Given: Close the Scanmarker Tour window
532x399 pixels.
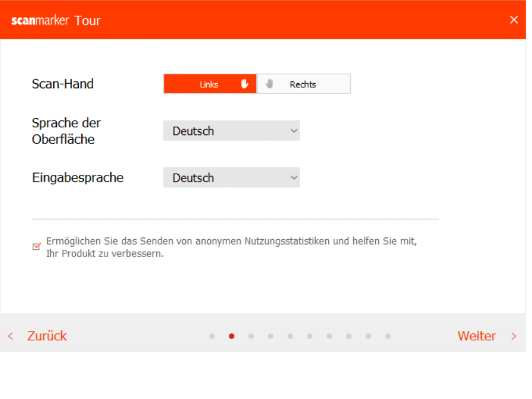Looking at the screenshot, I should tap(514, 19).
